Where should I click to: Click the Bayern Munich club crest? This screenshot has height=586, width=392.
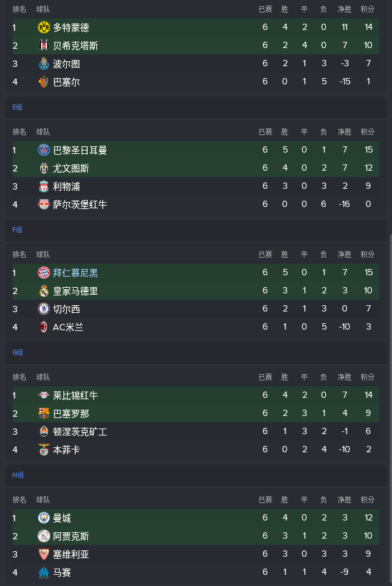pos(44,272)
